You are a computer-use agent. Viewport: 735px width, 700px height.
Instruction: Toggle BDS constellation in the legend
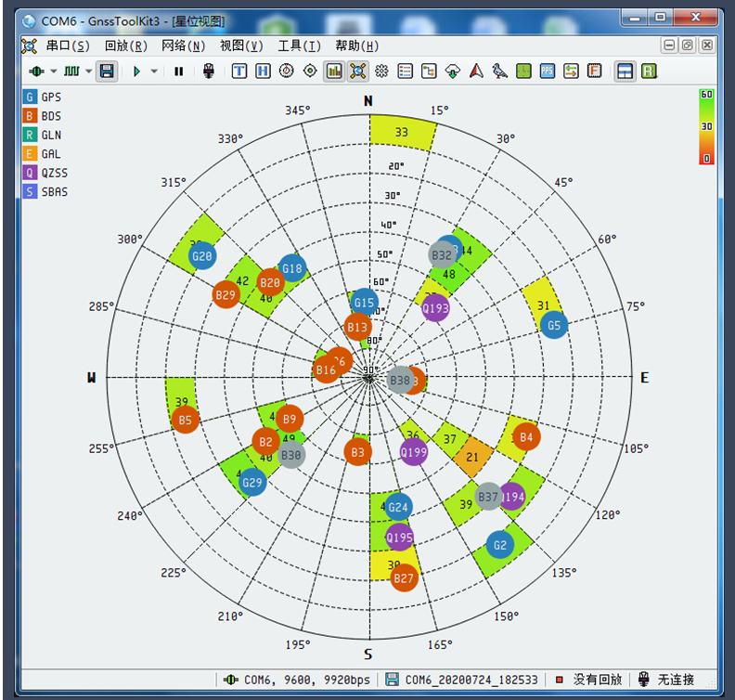point(30,116)
